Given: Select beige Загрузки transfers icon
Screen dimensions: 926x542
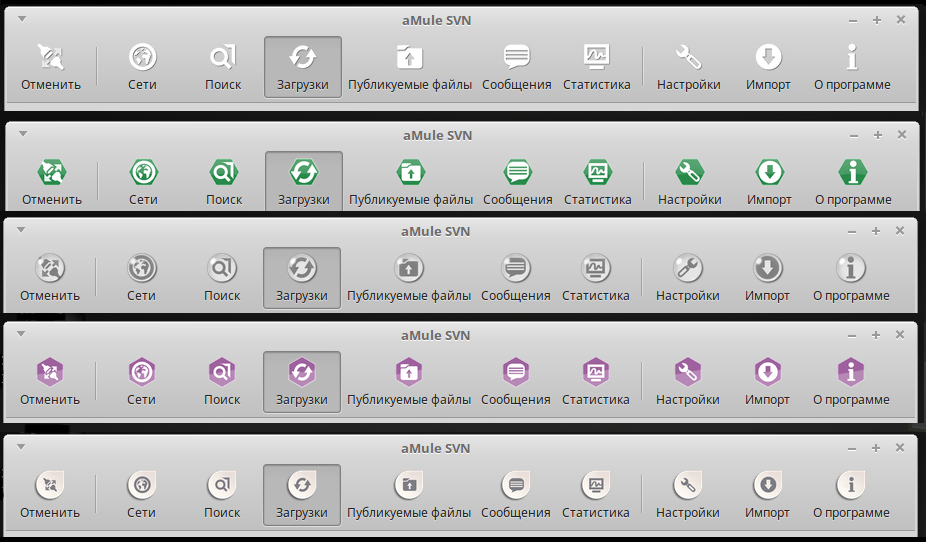Looking at the screenshot, I should tap(302, 485).
